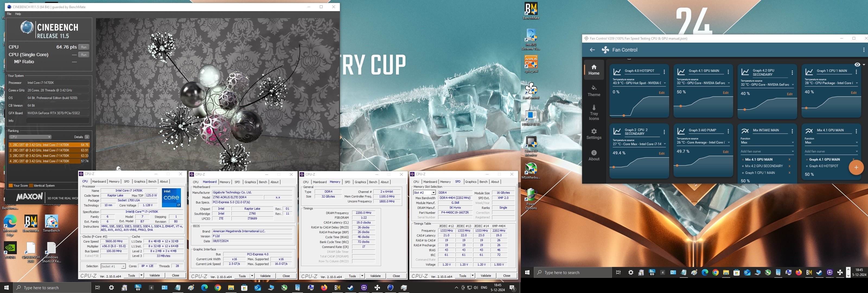The image size is (868, 293).
Task: Click Edit on the Graph 2 CPU 2 SECONDAIRY card
Action: click(662, 153)
